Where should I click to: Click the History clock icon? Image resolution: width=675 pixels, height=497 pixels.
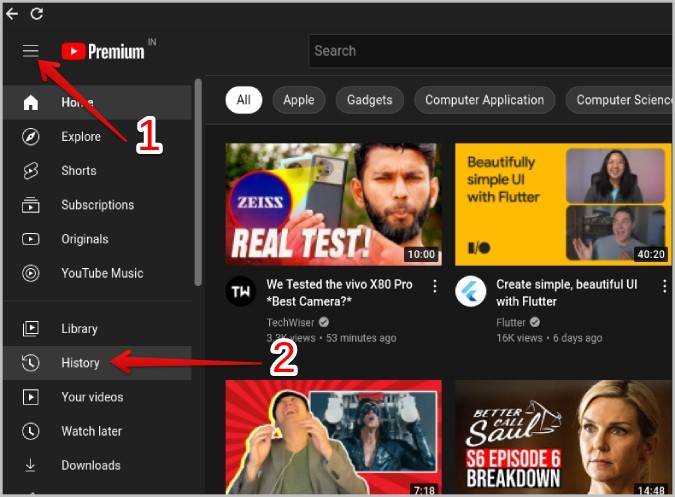pos(31,363)
